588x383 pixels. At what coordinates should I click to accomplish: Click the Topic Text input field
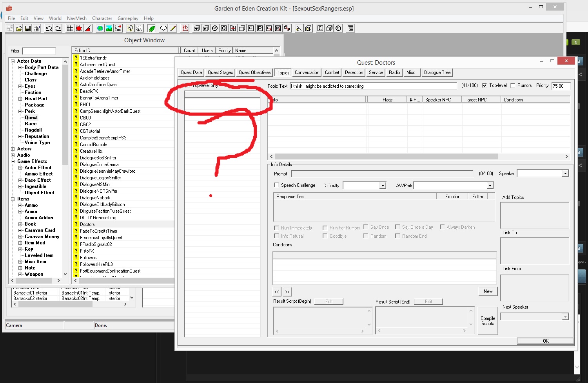pyautogui.click(x=373, y=86)
